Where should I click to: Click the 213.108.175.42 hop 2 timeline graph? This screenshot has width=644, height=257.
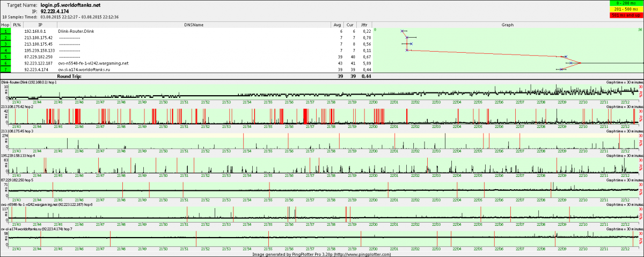click(x=322, y=116)
